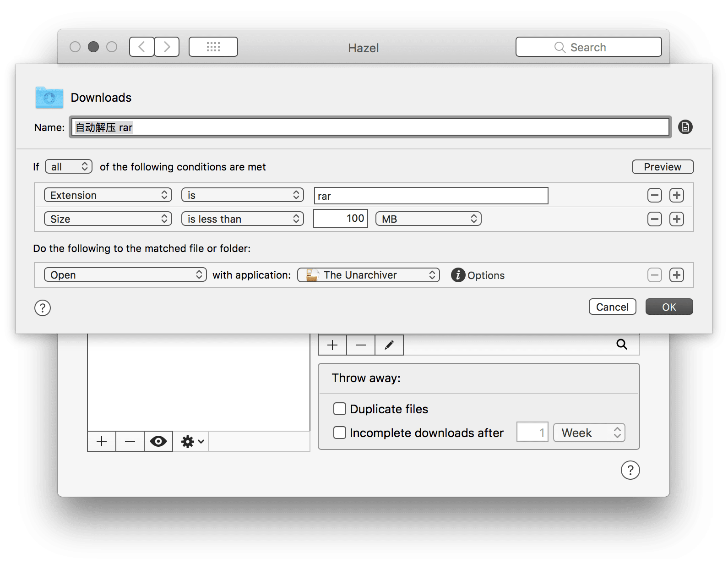Enable Duplicate files checkbox

[x=340, y=409]
